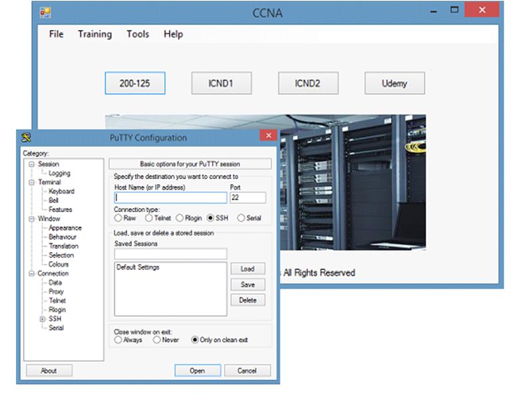Minimize the CCNA window
Screen dimensions: 532x399
point(434,11)
